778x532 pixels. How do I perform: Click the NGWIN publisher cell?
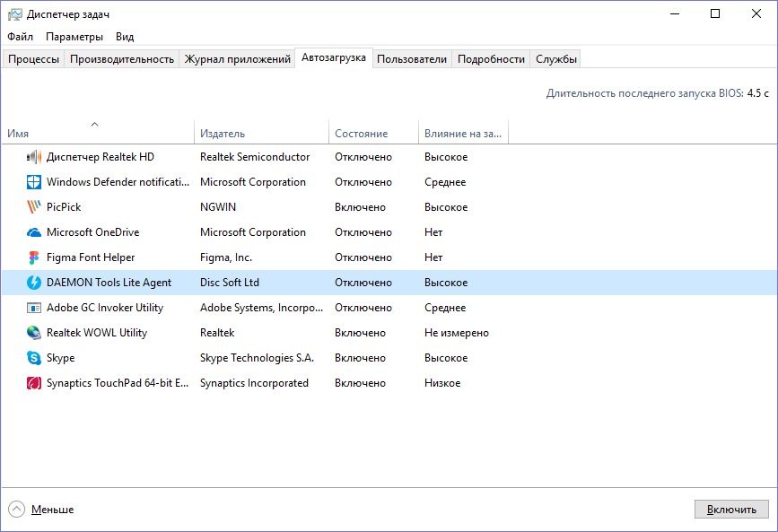tap(218, 207)
